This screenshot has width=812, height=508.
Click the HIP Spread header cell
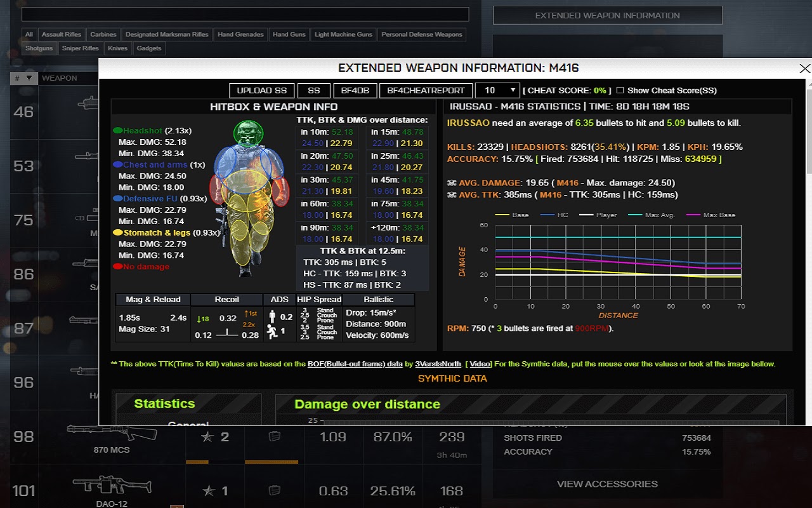(320, 300)
